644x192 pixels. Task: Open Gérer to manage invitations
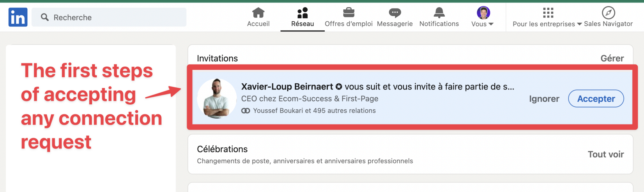[x=613, y=58]
